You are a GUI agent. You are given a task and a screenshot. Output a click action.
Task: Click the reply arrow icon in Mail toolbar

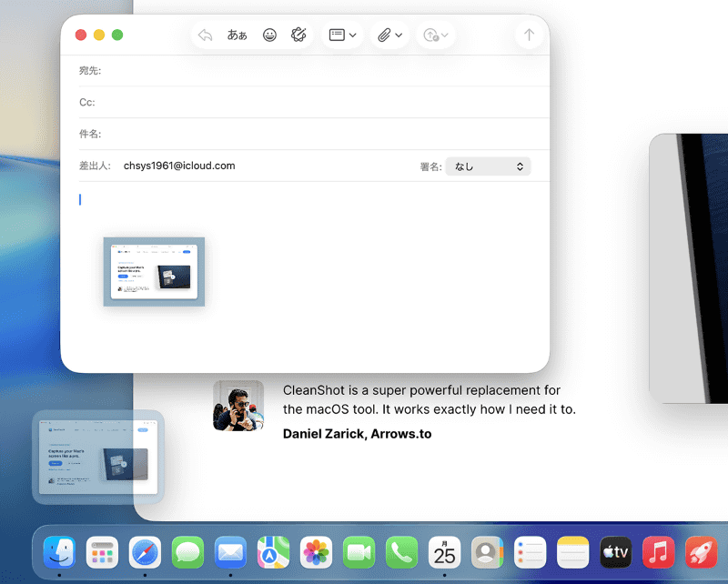coord(206,35)
